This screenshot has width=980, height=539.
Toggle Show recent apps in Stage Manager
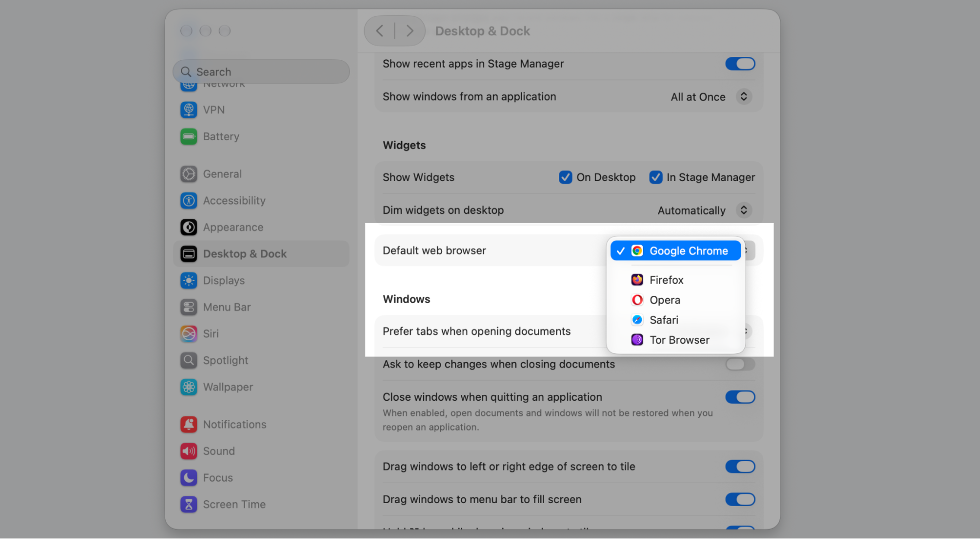tap(740, 64)
